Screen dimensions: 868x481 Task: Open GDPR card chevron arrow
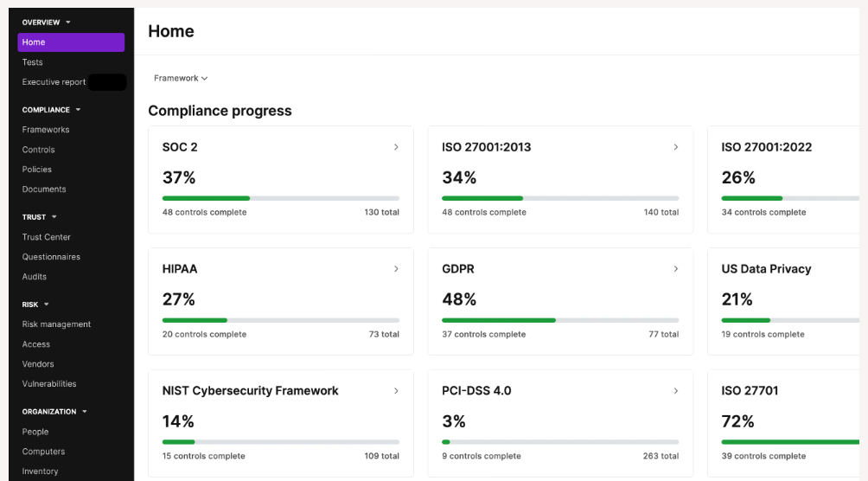[x=675, y=269]
